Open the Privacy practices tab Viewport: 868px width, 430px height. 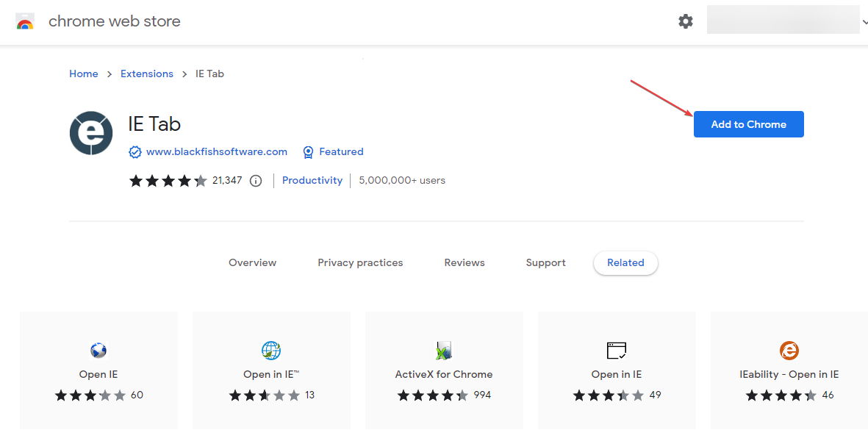[x=360, y=263]
